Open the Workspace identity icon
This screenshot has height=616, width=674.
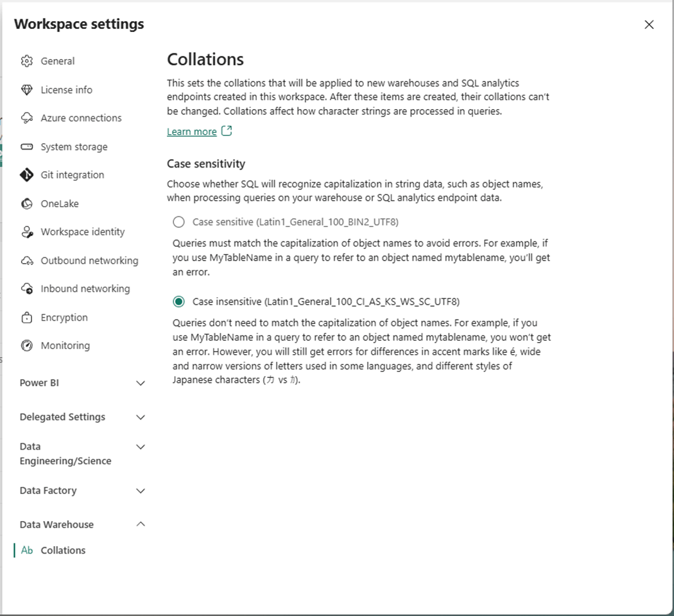coord(27,232)
